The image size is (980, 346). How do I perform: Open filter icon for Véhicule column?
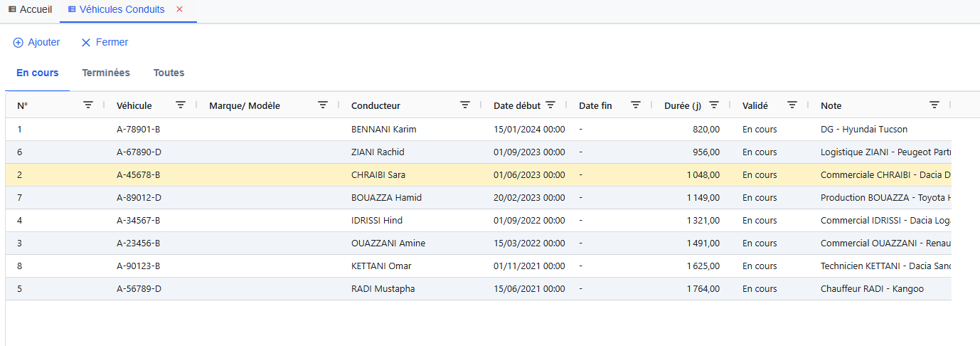tap(181, 105)
